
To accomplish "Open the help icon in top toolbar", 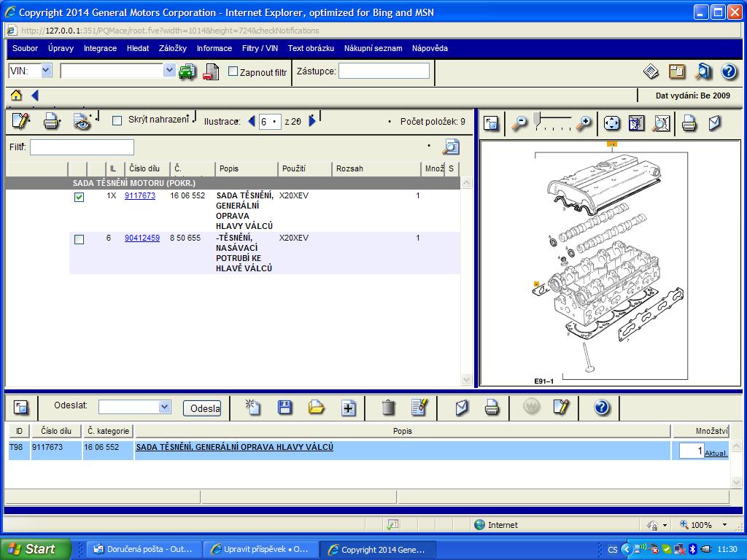I will tap(728, 71).
